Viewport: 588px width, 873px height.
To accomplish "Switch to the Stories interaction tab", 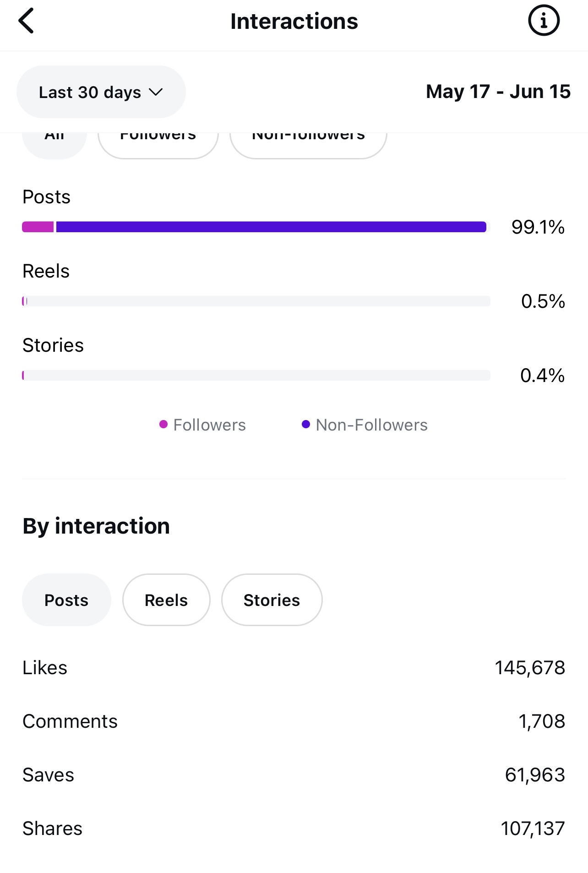I will click(272, 600).
